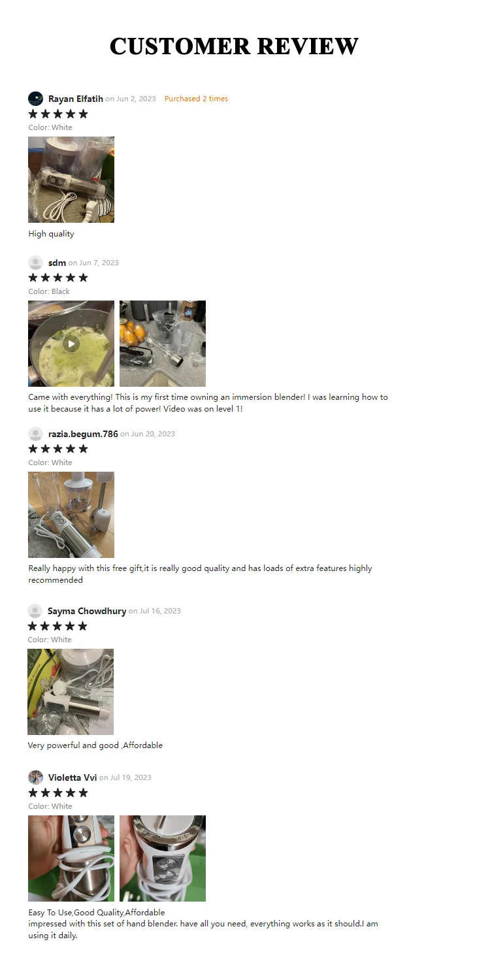Click Sayma Chowdhury's avatar icon
The image size is (490, 980).
35,611
